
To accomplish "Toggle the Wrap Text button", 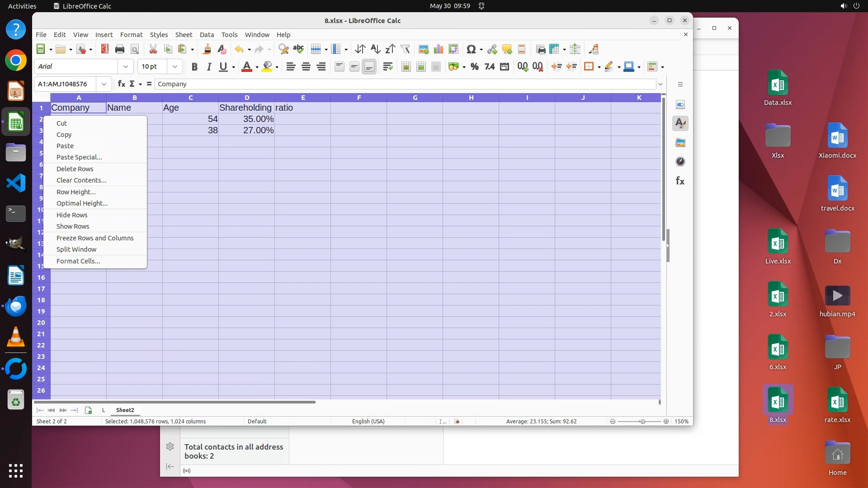I will [387, 67].
